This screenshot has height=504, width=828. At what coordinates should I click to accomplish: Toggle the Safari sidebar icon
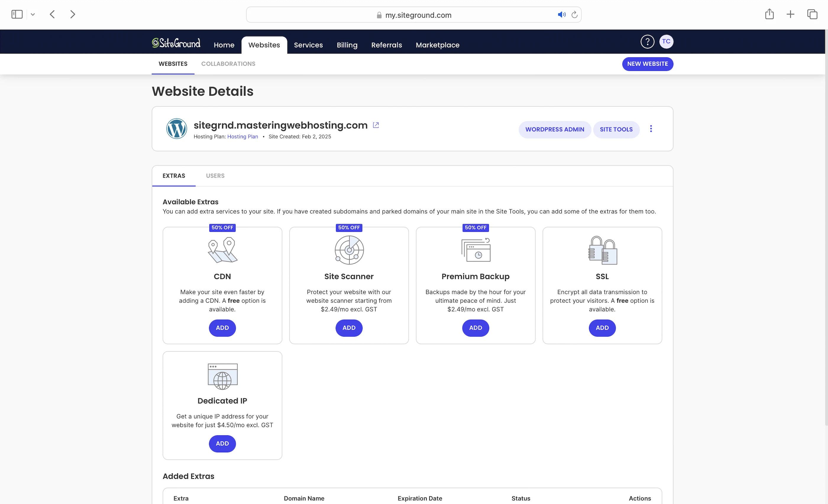(17, 14)
